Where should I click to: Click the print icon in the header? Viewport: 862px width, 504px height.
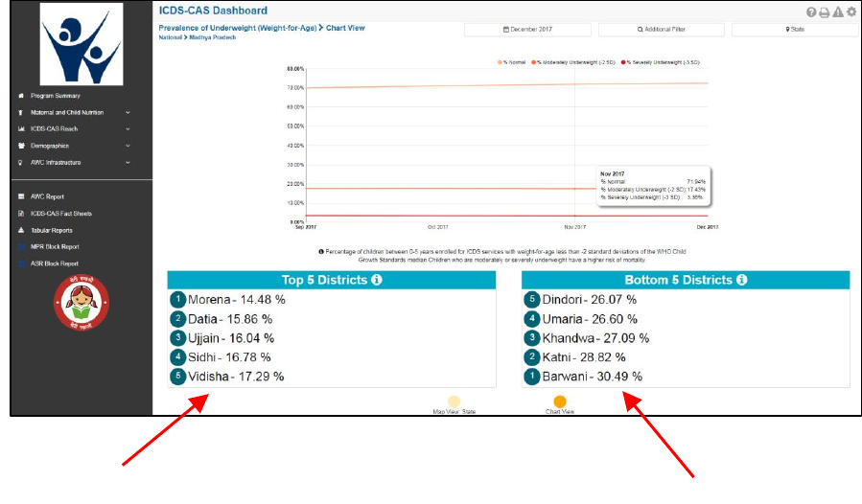click(x=824, y=12)
